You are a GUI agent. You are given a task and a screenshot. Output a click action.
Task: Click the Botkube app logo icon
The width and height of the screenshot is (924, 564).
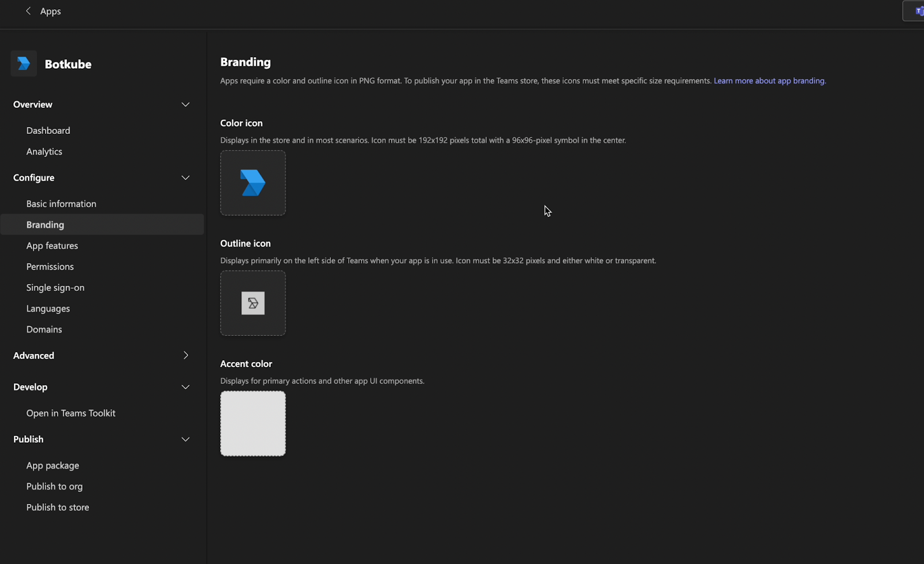[x=24, y=64]
